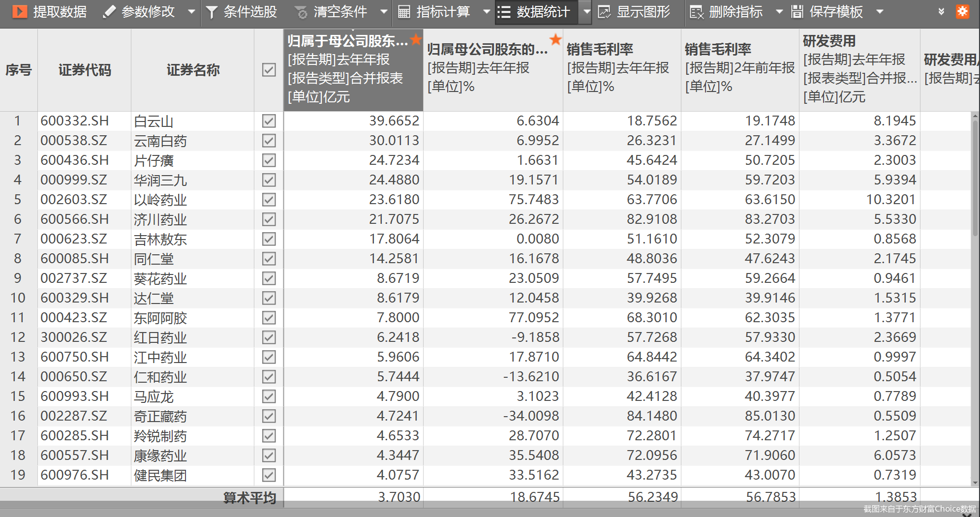This screenshot has height=517, width=980.
Task: Select stock code 000538.SZ cell
Action: click(x=85, y=141)
